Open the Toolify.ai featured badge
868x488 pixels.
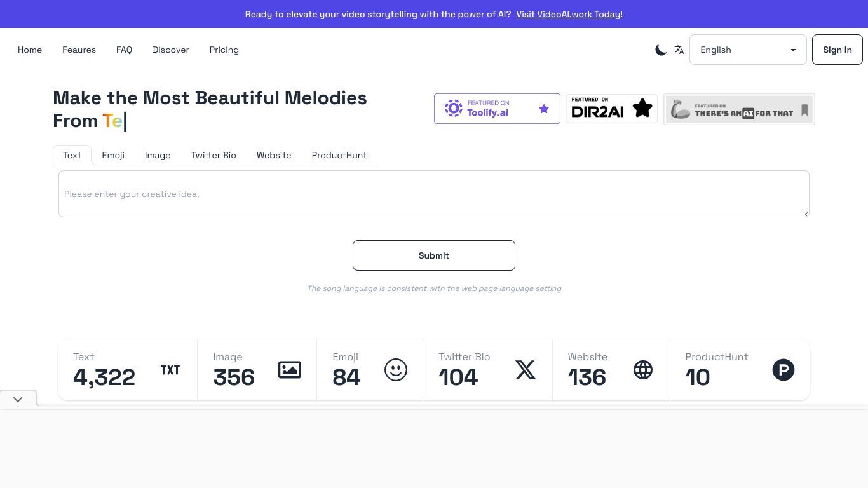click(497, 109)
